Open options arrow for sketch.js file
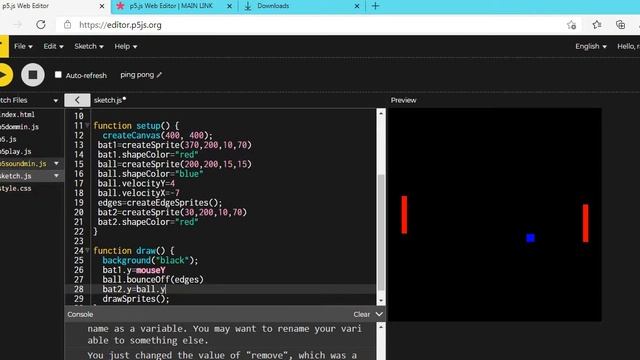Viewport: 640px width, 360px height. point(56,176)
